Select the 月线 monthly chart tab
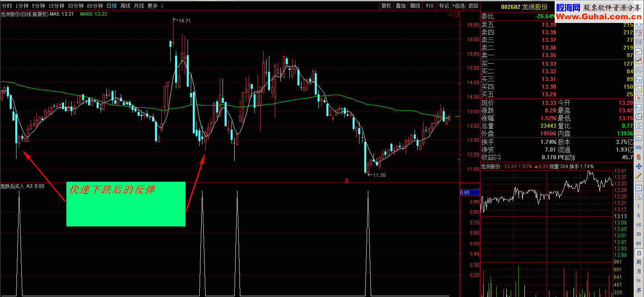This screenshot has width=644, height=297. pyautogui.click(x=139, y=6)
